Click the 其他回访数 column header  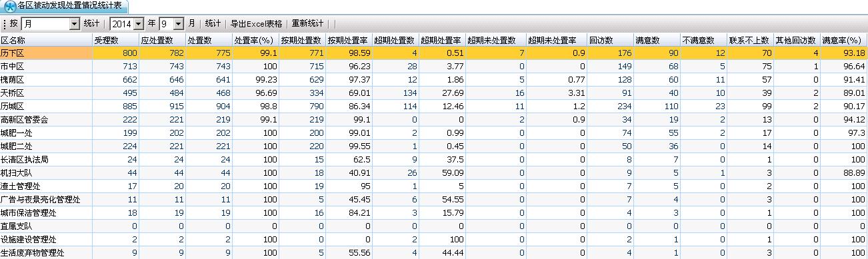pyautogui.click(x=797, y=41)
